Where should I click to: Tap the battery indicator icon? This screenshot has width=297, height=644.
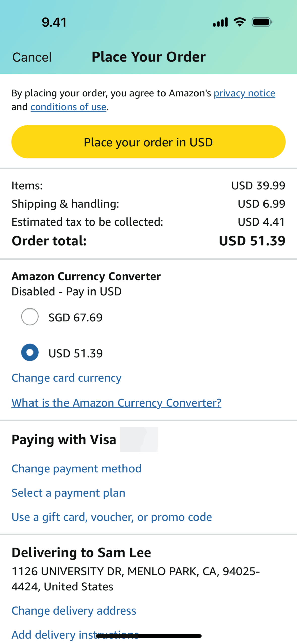(262, 22)
